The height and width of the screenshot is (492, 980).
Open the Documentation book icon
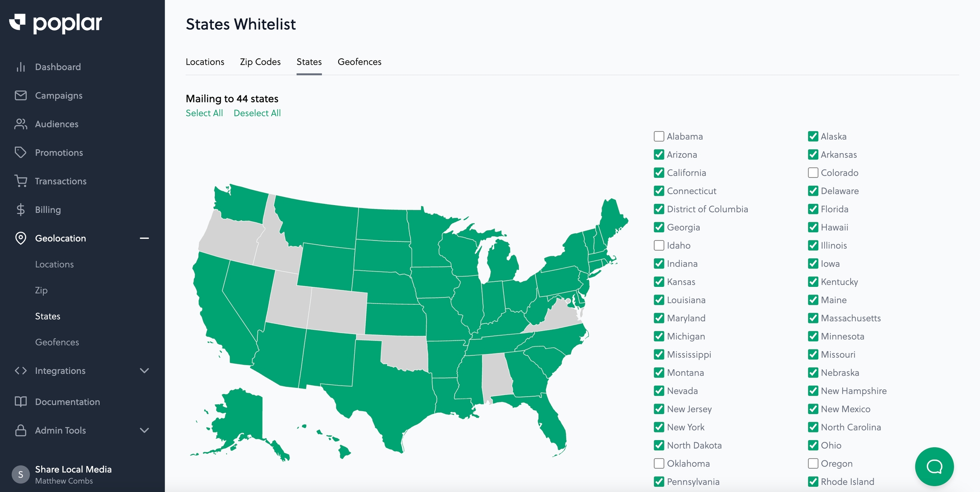pyautogui.click(x=20, y=402)
